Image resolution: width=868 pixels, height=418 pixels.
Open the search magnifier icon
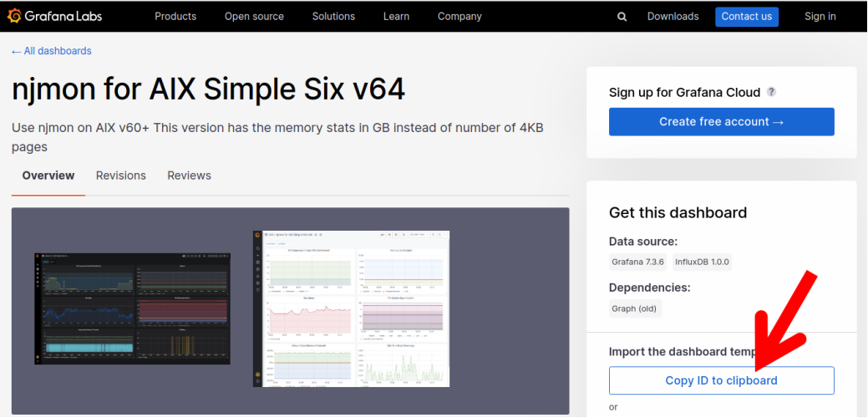point(622,17)
